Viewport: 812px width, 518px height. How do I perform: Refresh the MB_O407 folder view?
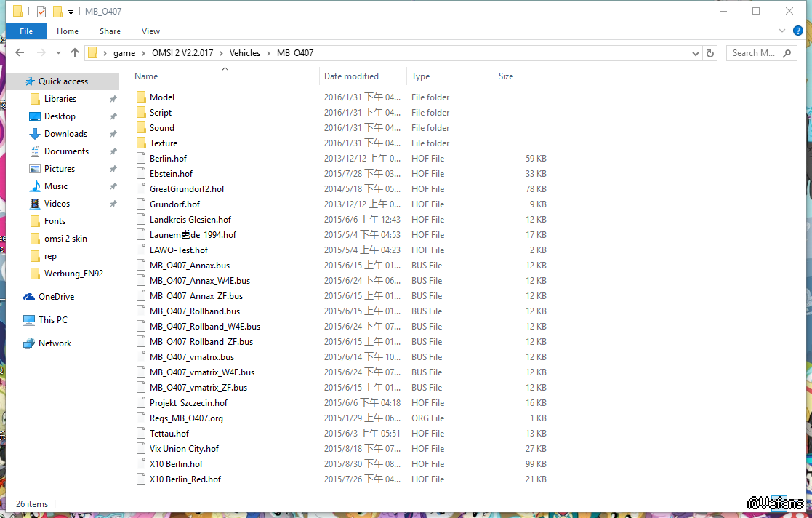(710, 53)
